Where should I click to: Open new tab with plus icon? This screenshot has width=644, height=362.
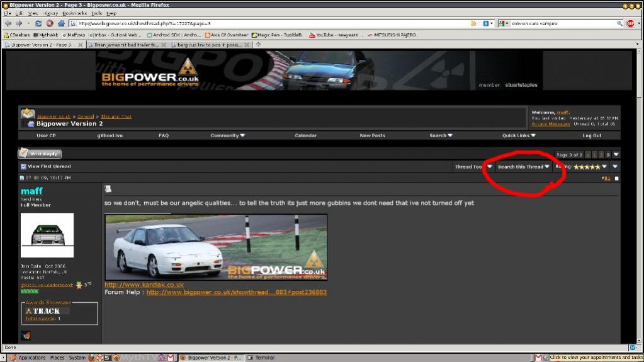pyautogui.click(x=258, y=45)
